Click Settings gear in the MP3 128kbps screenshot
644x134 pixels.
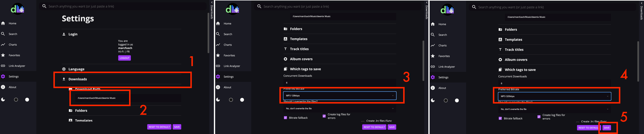click(x=218, y=77)
